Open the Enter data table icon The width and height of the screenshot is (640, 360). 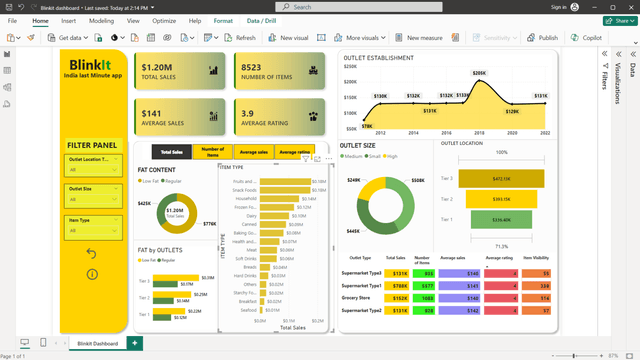click(x=151, y=38)
